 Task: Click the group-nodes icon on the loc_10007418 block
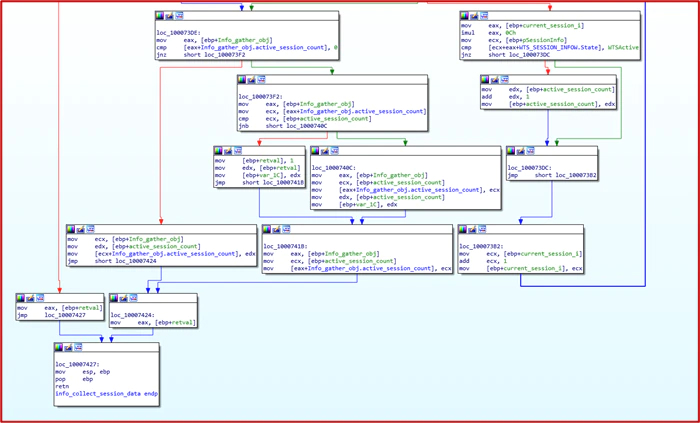pyautogui.click(x=287, y=229)
